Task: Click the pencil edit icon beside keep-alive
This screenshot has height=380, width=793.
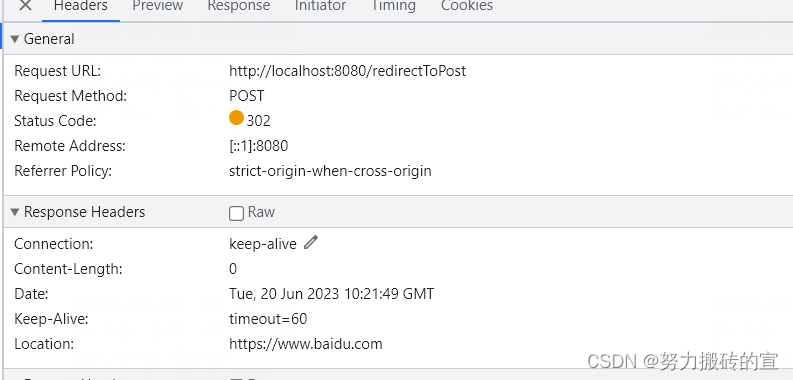Action: click(x=311, y=243)
